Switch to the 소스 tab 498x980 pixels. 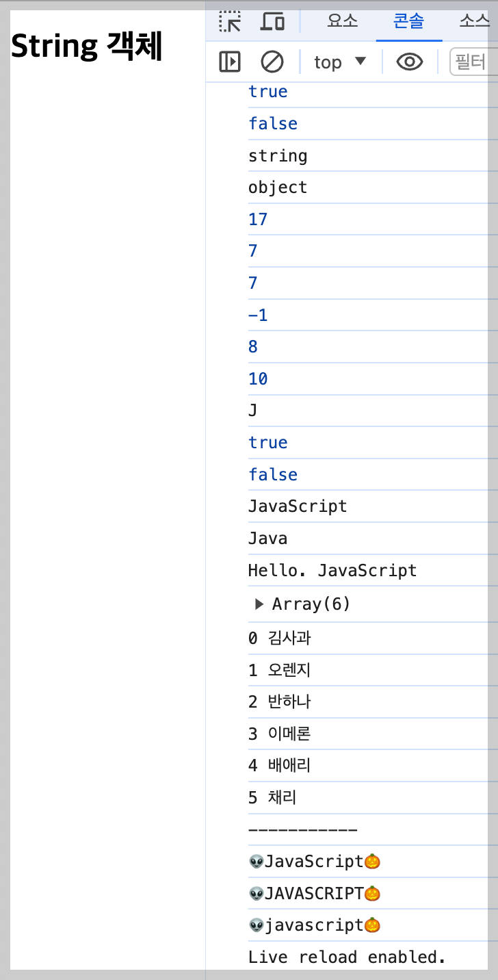point(473,22)
